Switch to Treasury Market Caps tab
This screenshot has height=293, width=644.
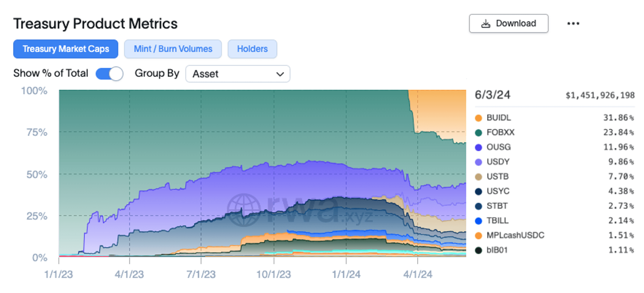[x=65, y=49]
